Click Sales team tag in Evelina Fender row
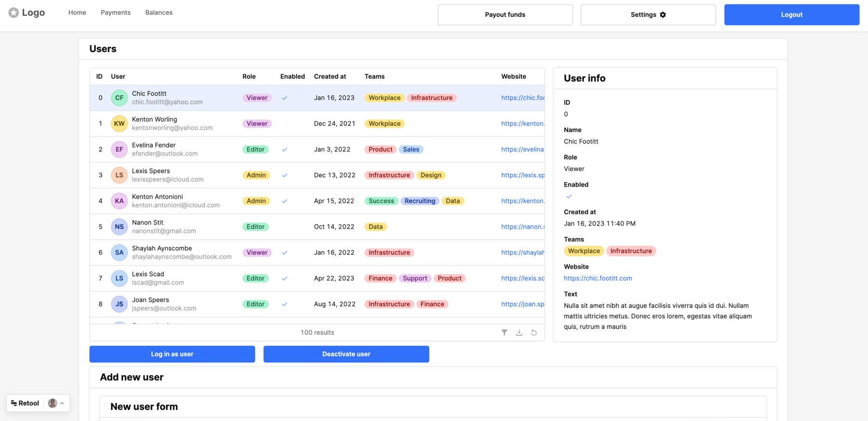This screenshot has width=868, height=421. pos(411,149)
